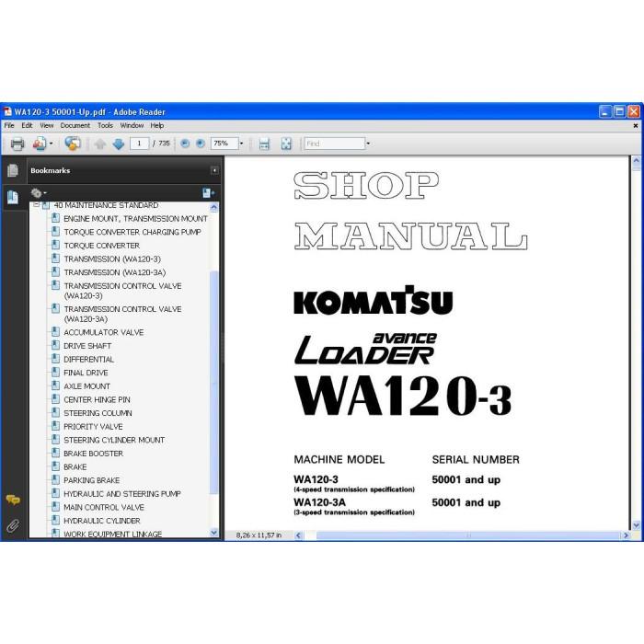Open the Tools menu
The height and width of the screenshot is (644, 644).
coord(105,125)
